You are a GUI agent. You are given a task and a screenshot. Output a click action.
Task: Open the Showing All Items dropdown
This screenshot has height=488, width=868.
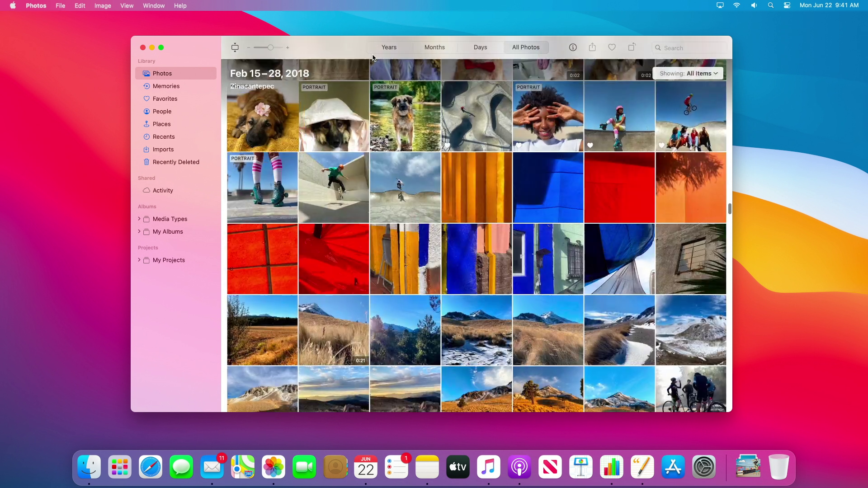click(x=688, y=74)
